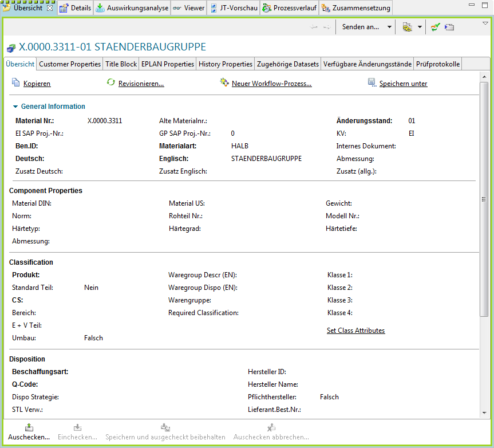The image size is (494, 448).
Task: Open the EPLAN Properties tab
Action: [168, 64]
